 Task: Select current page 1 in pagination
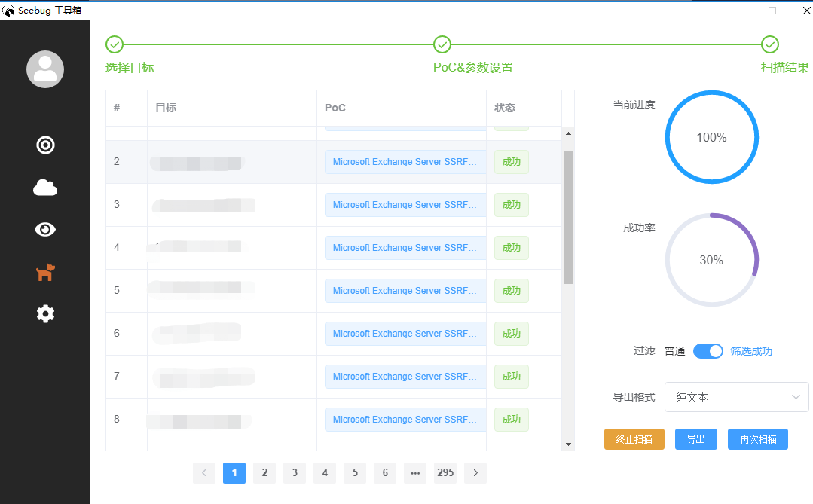point(234,473)
